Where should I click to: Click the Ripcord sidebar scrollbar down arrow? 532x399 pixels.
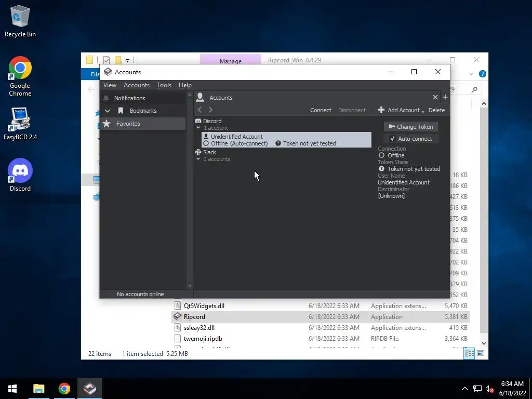pyautogui.click(x=190, y=286)
